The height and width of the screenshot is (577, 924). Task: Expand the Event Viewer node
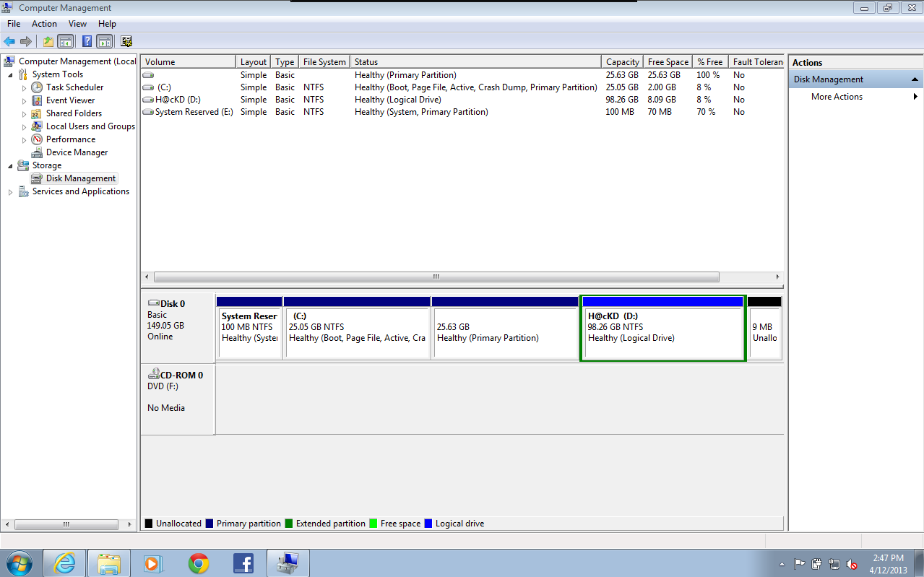[24, 101]
